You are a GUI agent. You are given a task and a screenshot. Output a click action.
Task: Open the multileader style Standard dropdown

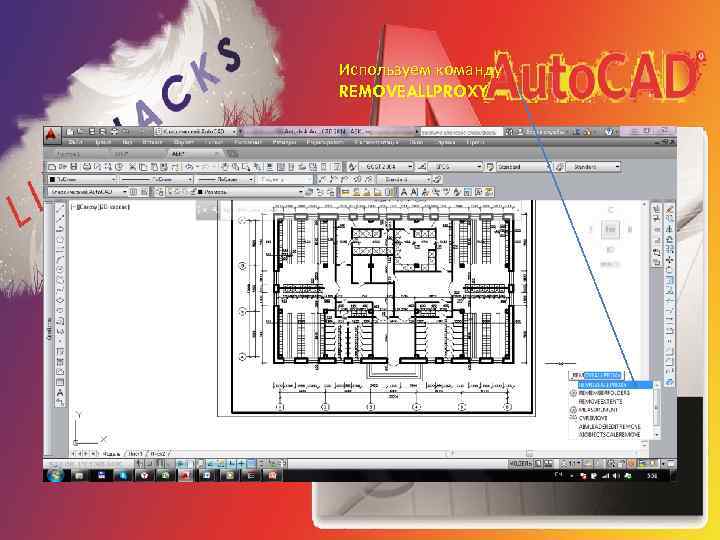pyautogui.click(x=593, y=167)
